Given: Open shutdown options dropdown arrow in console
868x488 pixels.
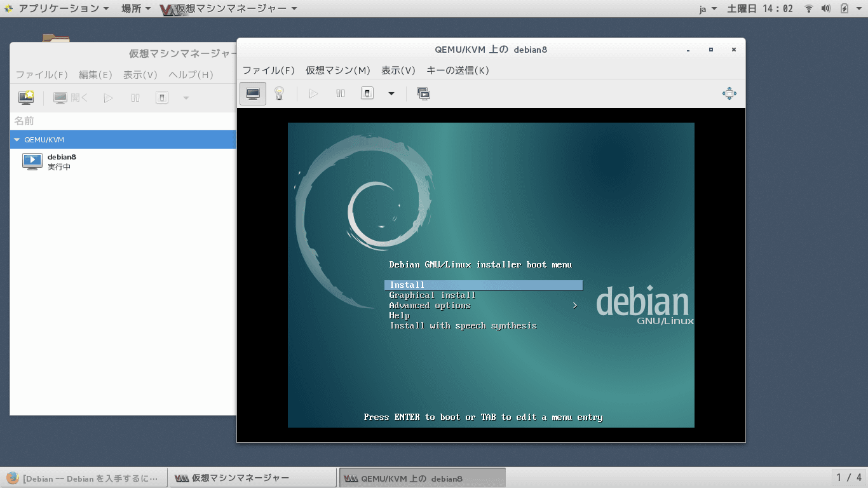Looking at the screenshot, I should click(391, 93).
